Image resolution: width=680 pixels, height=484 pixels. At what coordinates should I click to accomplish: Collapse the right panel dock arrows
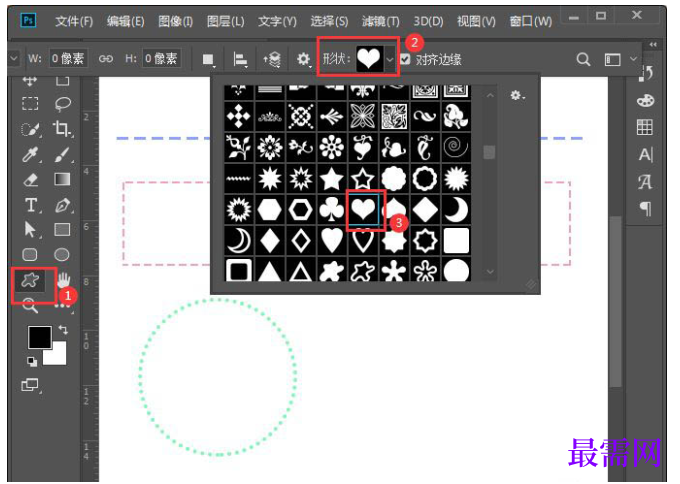(x=653, y=44)
